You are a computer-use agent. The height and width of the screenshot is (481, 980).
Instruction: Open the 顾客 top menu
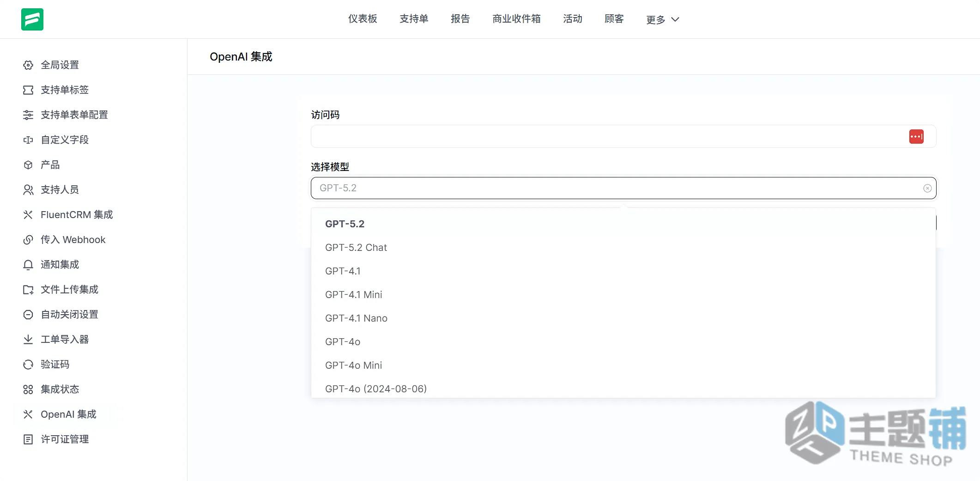(614, 19)
